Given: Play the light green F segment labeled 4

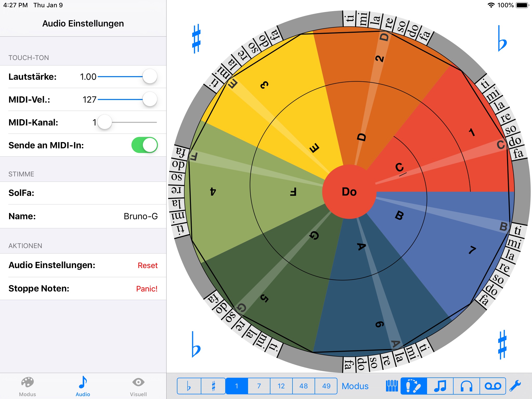Looking at the screenshot, I should (213, 192).
